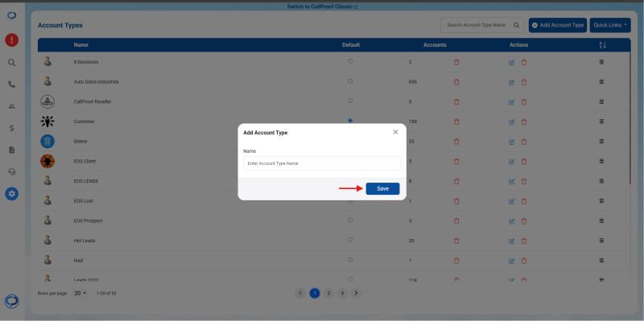
Task: Click the search magnifier icon in search box
Action: [517, 25]
